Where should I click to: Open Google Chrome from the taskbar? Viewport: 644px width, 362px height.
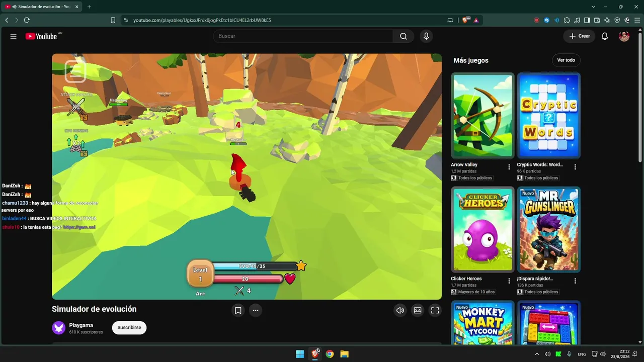coord(330,354)
